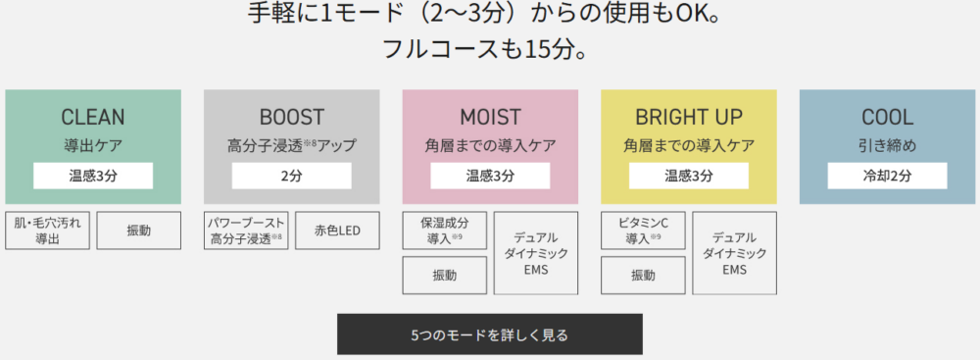Click the 振動 box under MOIST

pyautogui.click(x=445, y=275)
